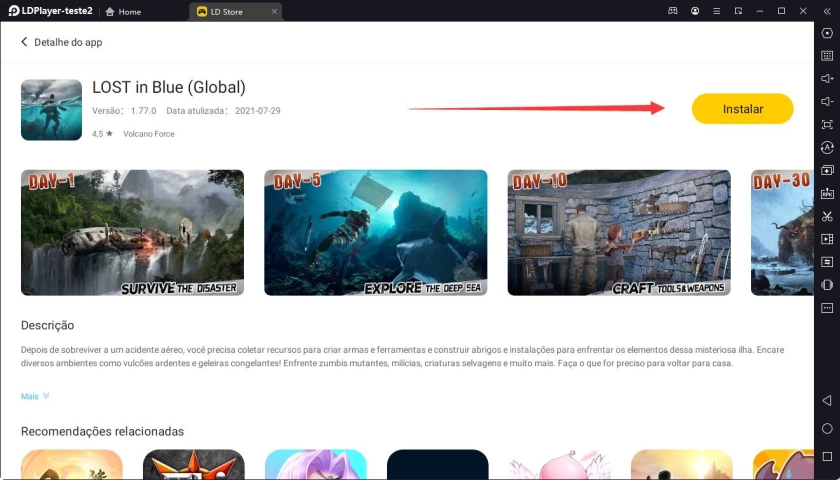840x480 pixels.
Task: Collapse the right sidebar with double chevron
Action: [827, 11]
